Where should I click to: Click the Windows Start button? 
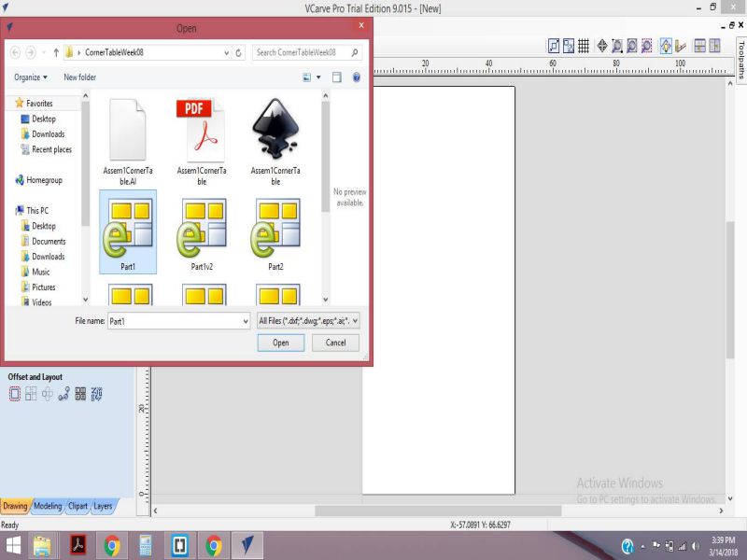(x=13, y=545)
